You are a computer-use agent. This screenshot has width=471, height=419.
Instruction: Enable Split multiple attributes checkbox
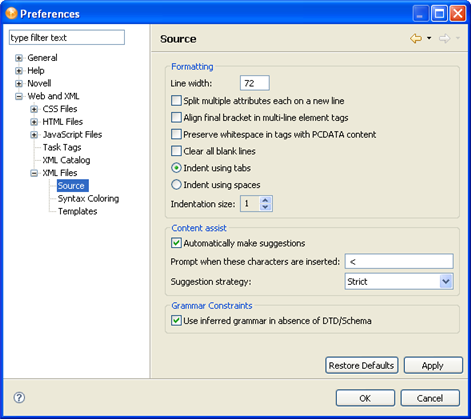tap(176, 101)
